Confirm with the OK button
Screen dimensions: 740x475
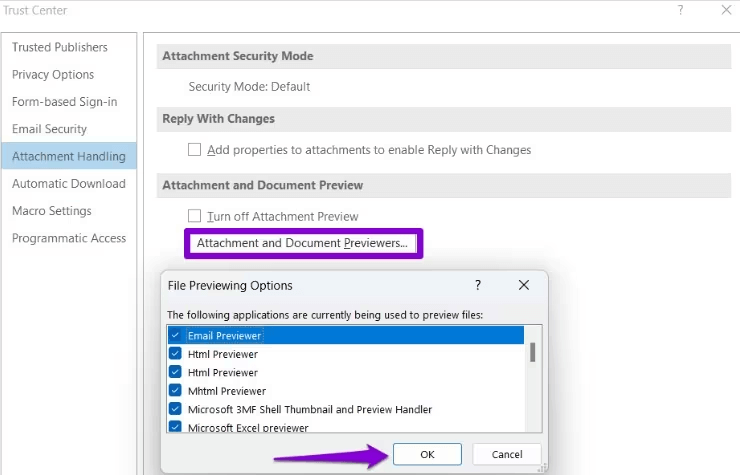point(427,454)
